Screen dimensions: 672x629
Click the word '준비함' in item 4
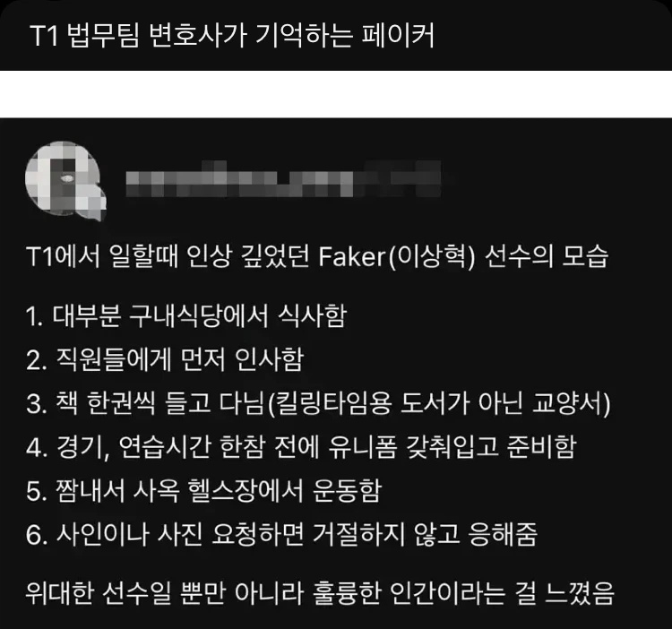tap(542, 447)
